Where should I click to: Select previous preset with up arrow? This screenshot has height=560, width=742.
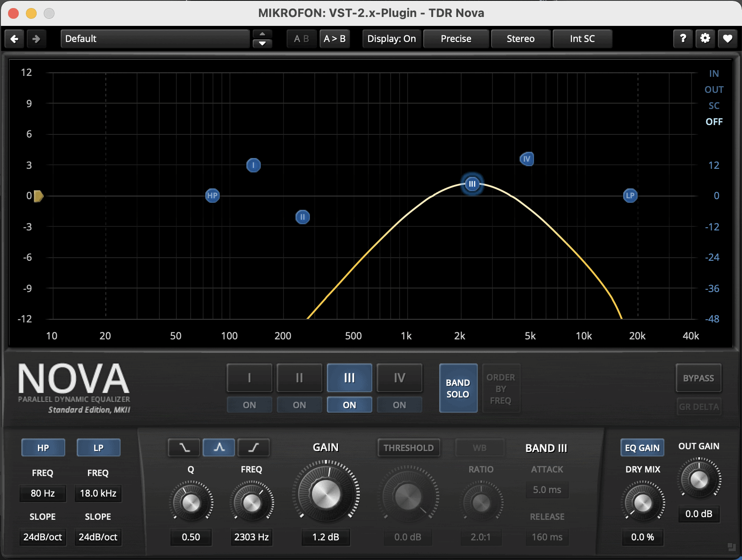point(263,34)
